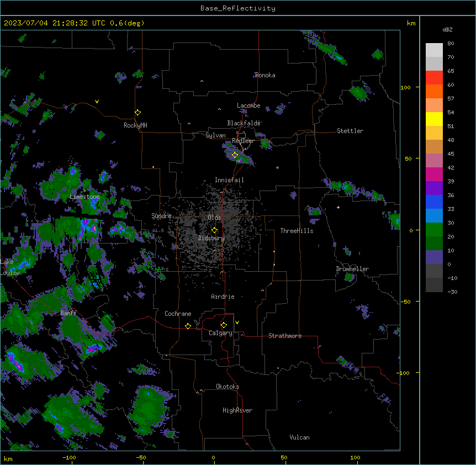Click the yellow diamond marker near RockyMH
This screenshot has height=465, width=476.
tap(138, 113)
